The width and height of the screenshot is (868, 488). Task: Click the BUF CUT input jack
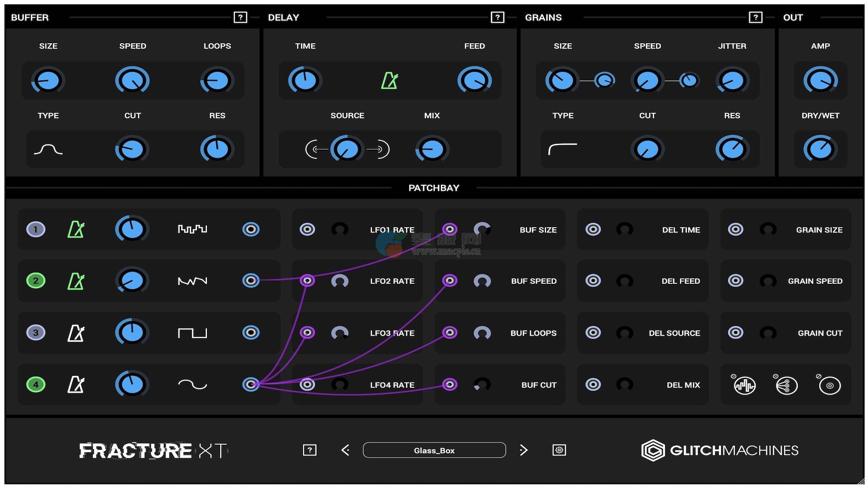[x=449, y=385]
